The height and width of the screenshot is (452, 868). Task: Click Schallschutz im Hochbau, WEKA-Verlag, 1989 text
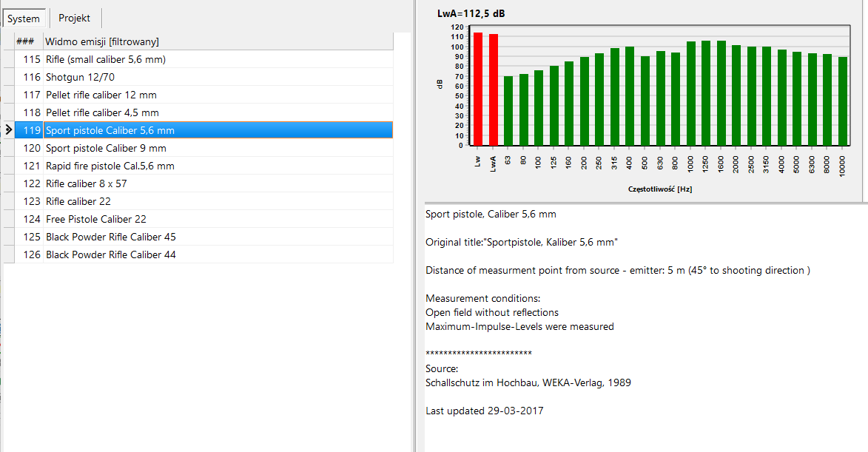pyautogui.click(x=528, y=383)
